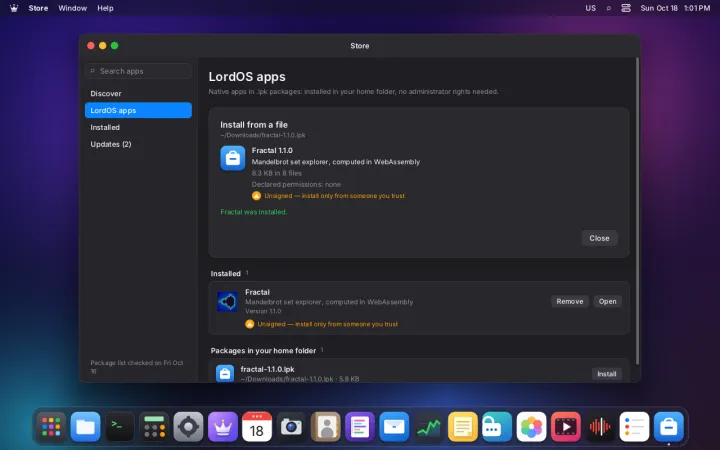The height and width of the screenshot is (450, 720).
Task: Open the voice recorder waveform icon
Action: tap(600, 427)
